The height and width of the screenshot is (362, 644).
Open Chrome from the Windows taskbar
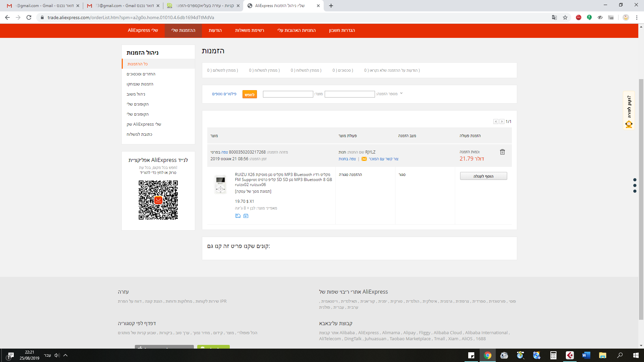click(x=487, y=355)
